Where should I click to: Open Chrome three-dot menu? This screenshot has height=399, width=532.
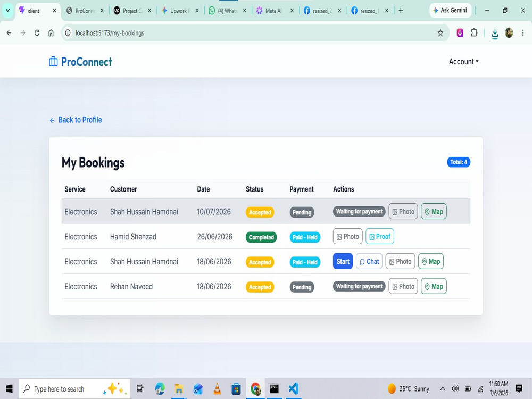point(523,33)
